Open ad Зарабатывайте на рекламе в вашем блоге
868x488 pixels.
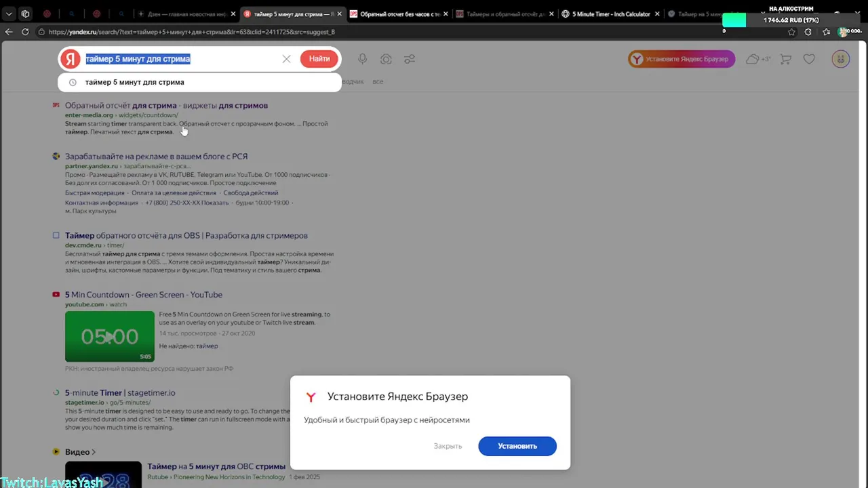coord(156,156)
